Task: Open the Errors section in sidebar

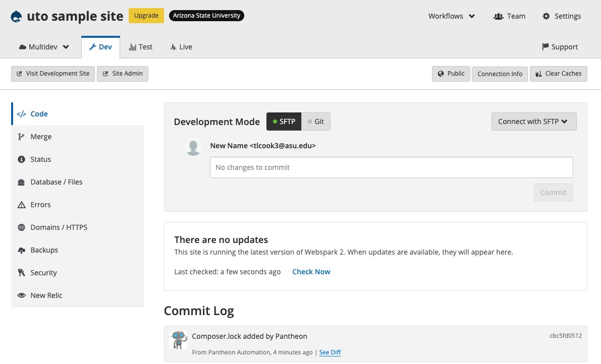Action: click(77, 205)
